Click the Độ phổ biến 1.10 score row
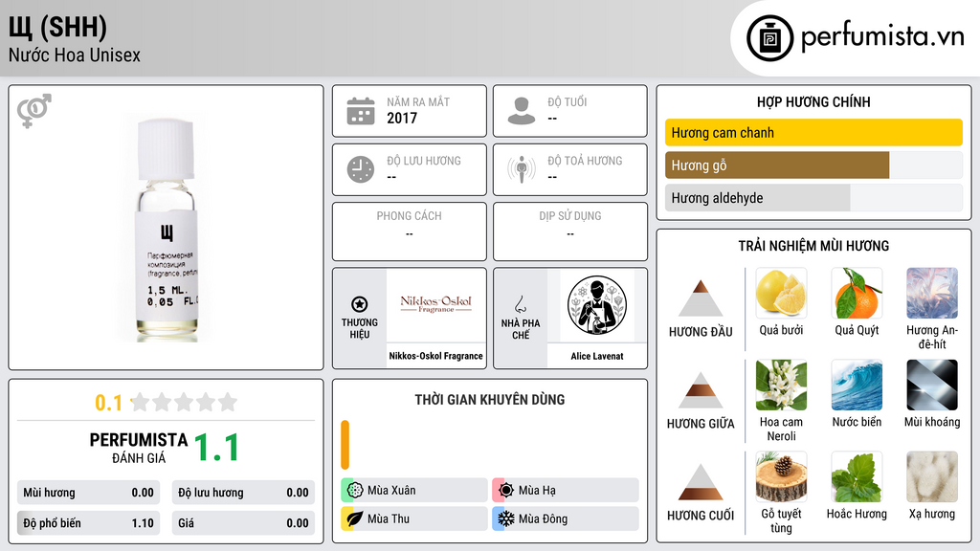The height and width of the screenshot is (551, 980). point(88,523)
